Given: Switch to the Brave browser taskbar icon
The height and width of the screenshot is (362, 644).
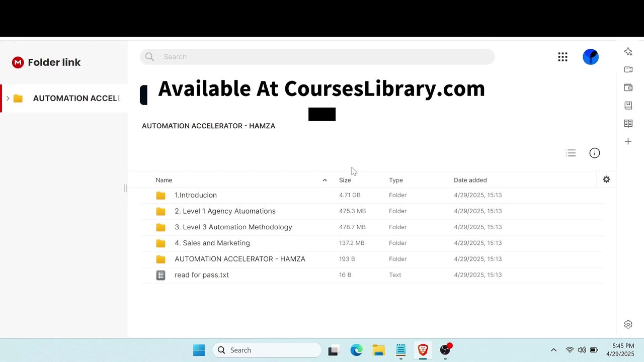Looking at the screenshot, I should click(423, 350).
